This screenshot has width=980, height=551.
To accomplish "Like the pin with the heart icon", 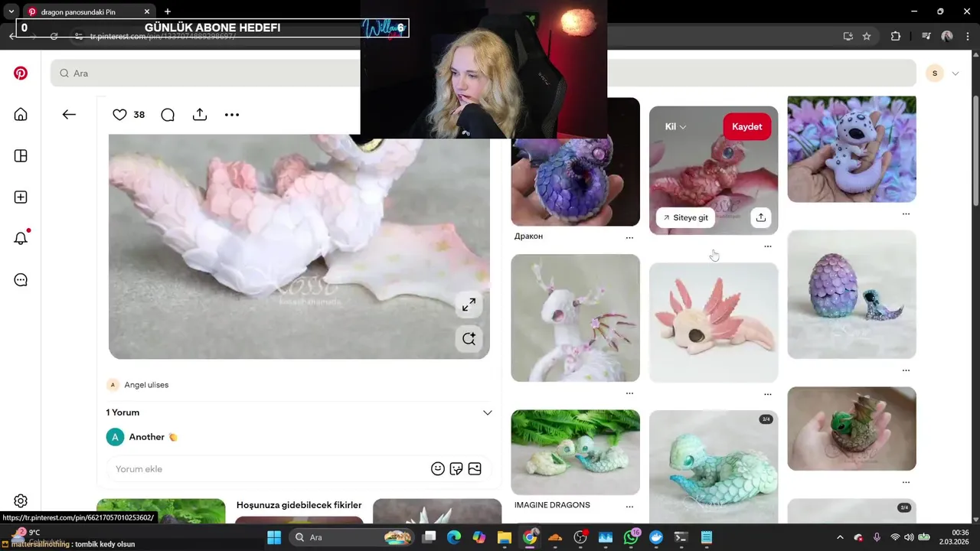I will pyautogui.click(x=119, y=115).
